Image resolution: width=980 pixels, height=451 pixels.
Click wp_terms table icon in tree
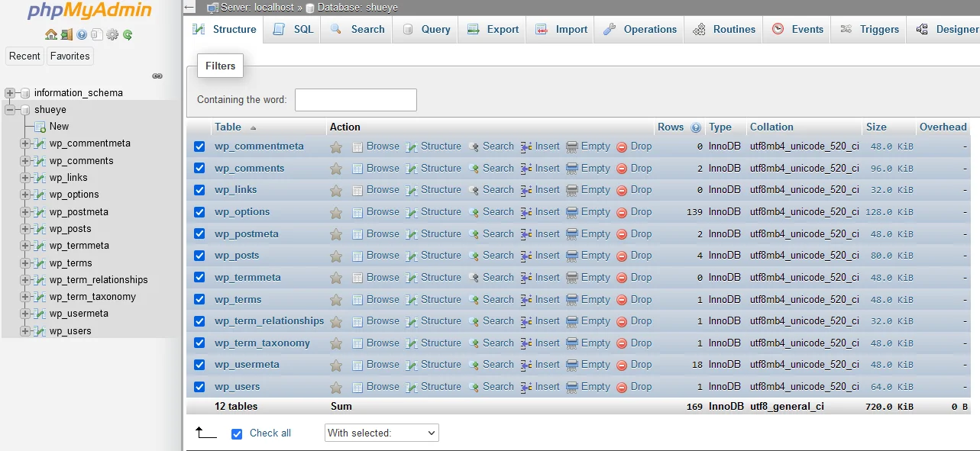(40, 263)
